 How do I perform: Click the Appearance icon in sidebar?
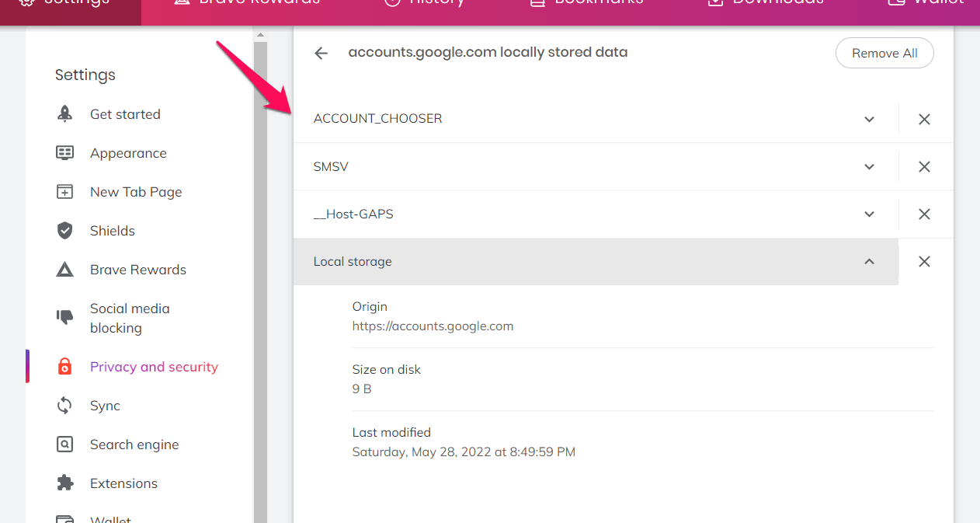click(65, 153)
